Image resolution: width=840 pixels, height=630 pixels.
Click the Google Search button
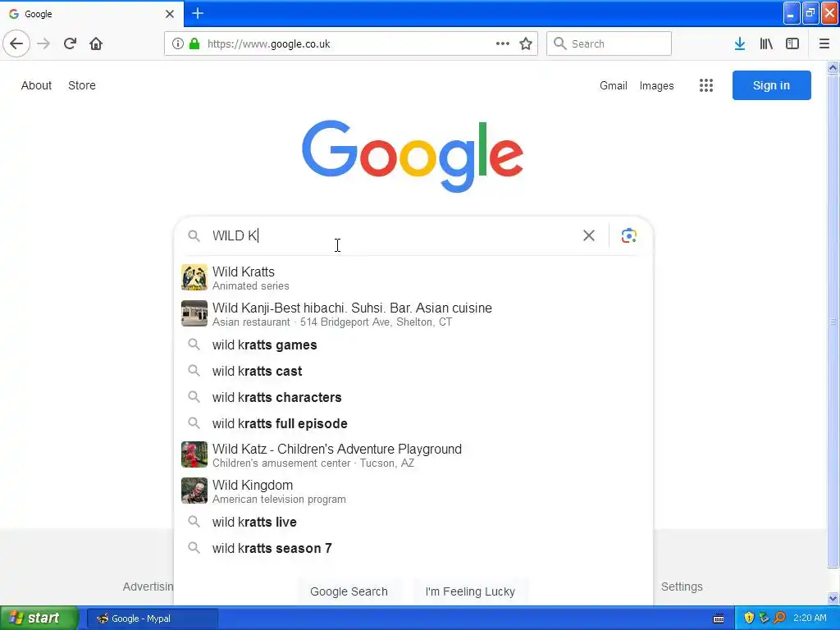[349, 591]
